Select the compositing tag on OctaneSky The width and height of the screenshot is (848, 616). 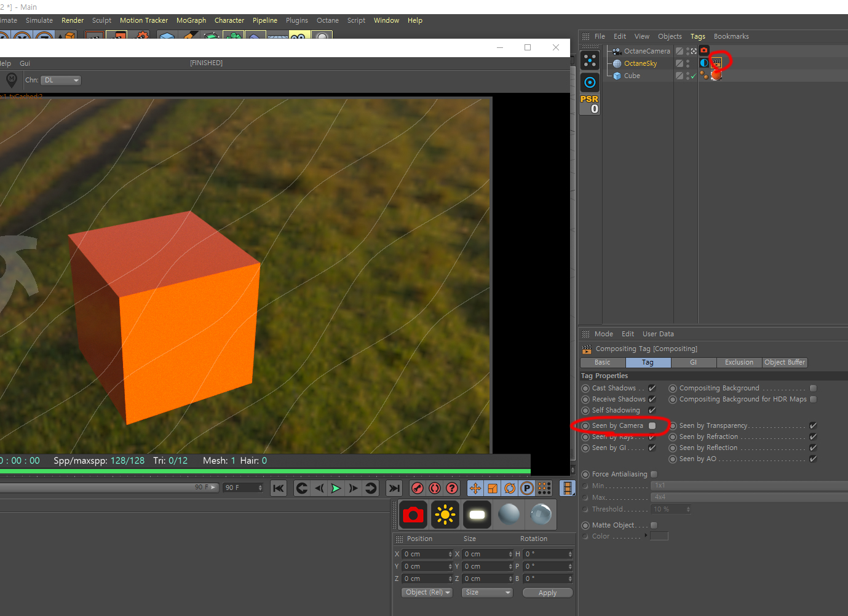[x=716, y=63]
